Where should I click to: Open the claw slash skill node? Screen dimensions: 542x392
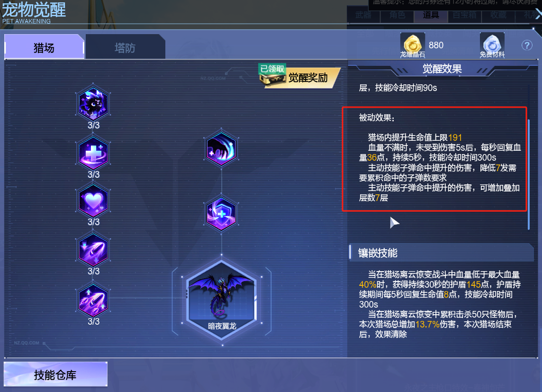pyautogui.click(x=221, y=149)
